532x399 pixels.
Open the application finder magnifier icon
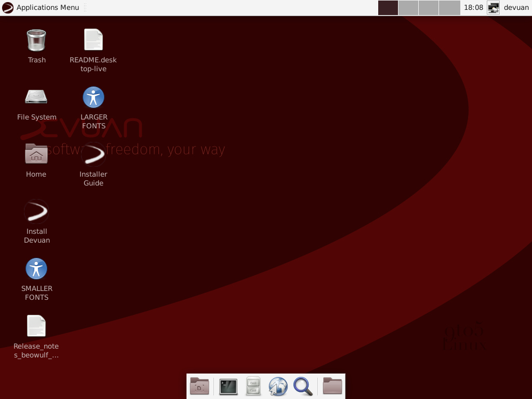click(303, 387)
